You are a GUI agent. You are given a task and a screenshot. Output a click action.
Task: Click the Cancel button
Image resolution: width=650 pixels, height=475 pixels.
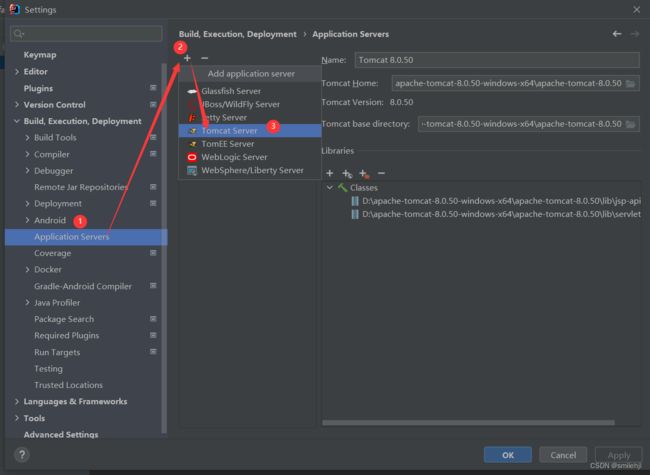(563, 455)
